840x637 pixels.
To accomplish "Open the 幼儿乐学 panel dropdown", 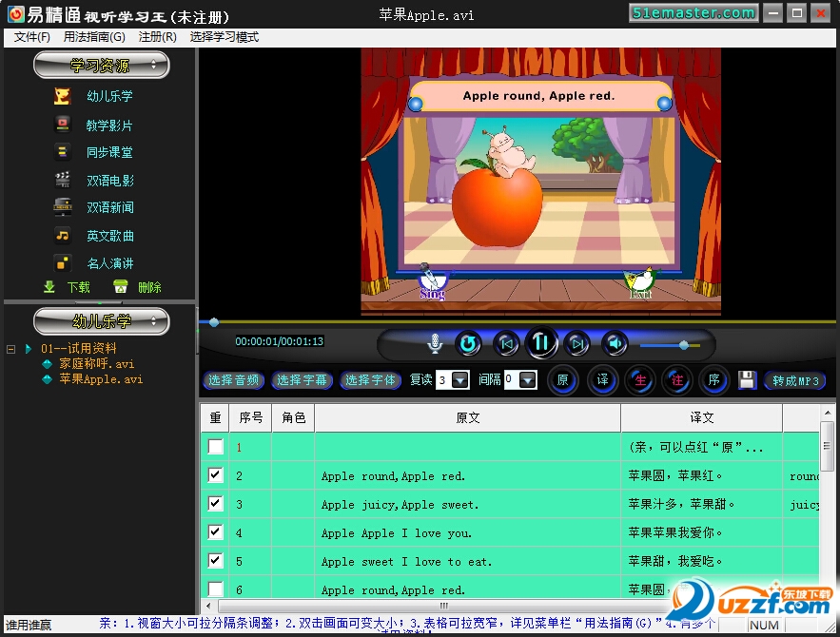I will click(102, 321).
